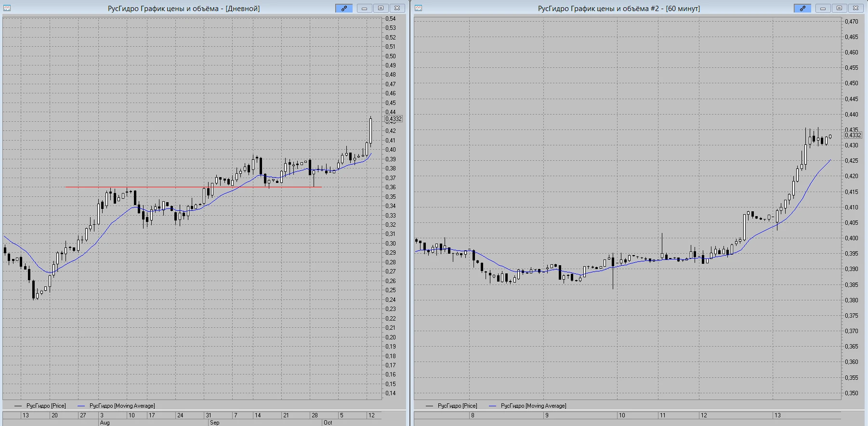Click the chart window icon in the 60 минут window
Viewport: 868px width, 426px height.
coord(419,8)
